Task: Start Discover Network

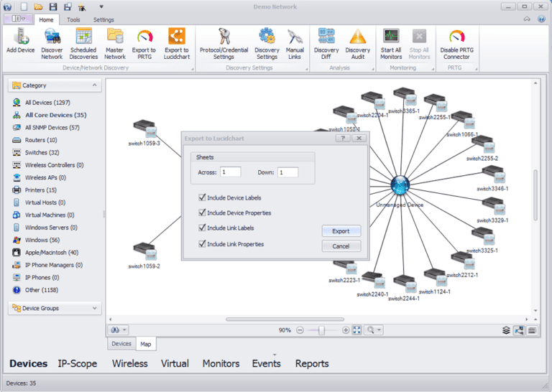Action: point(52,44)
